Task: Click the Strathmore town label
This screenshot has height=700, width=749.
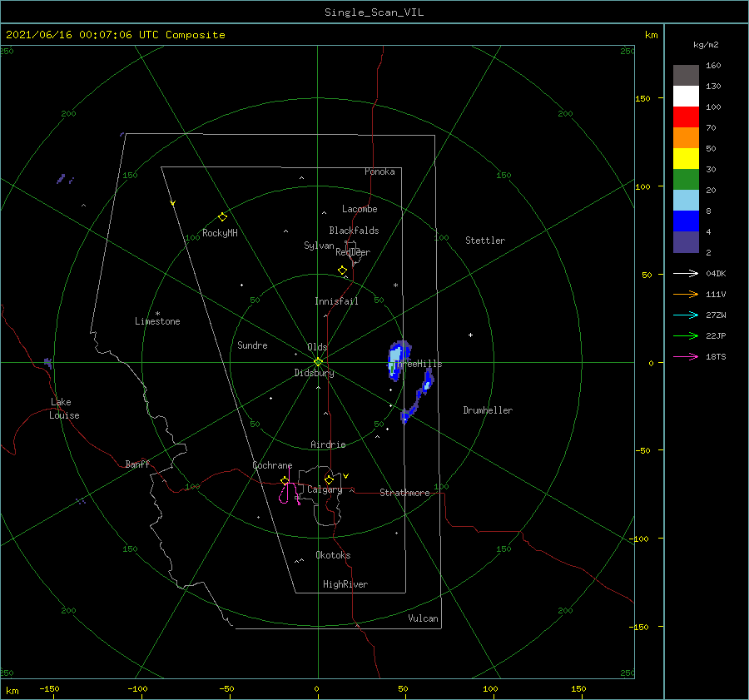Action: 404,493
